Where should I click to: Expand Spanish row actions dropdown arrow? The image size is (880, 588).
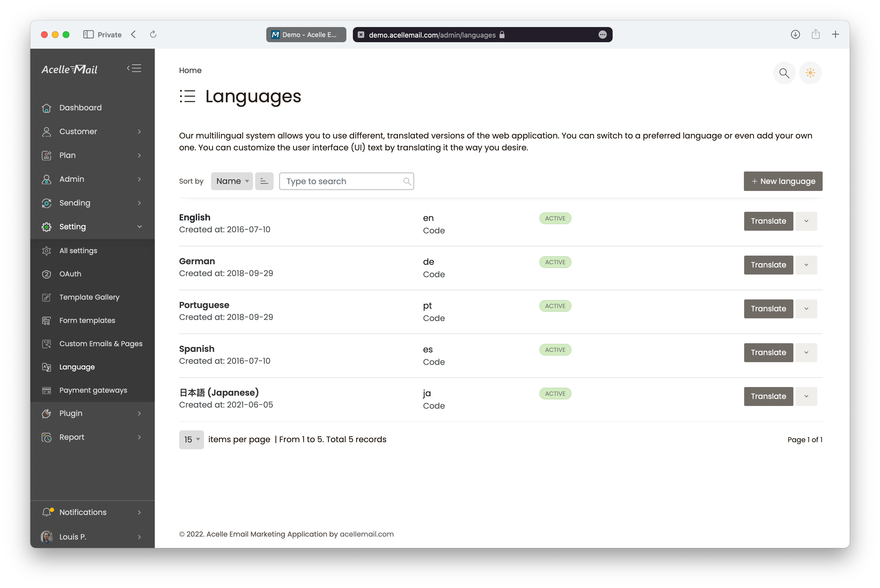806,352
